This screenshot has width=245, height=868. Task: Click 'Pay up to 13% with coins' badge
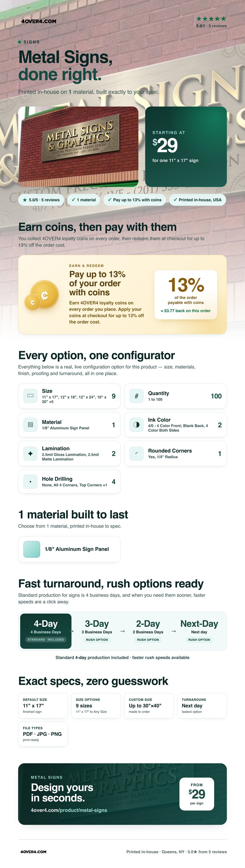tap(135, 200)
